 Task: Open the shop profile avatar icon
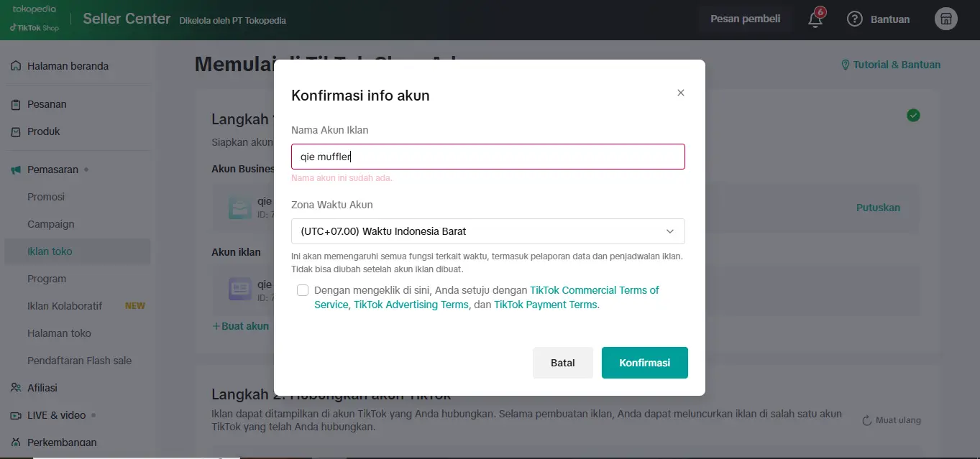pos(945,19)
